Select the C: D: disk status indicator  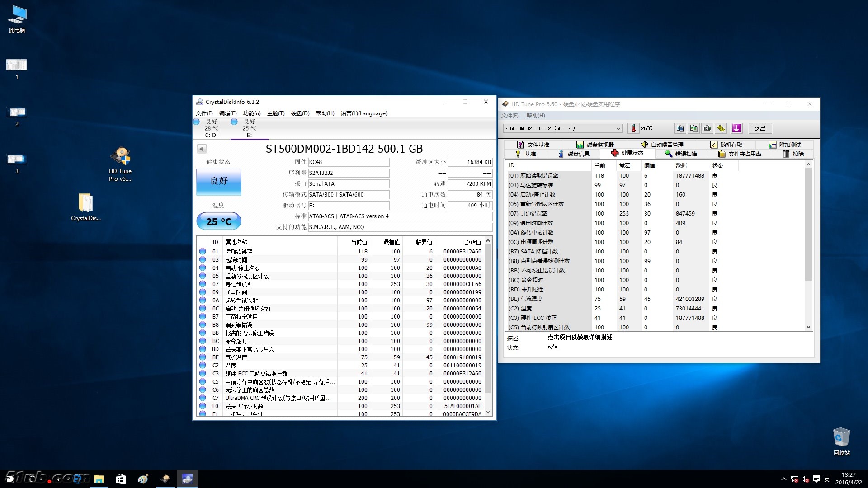click(x=211, y=128)
